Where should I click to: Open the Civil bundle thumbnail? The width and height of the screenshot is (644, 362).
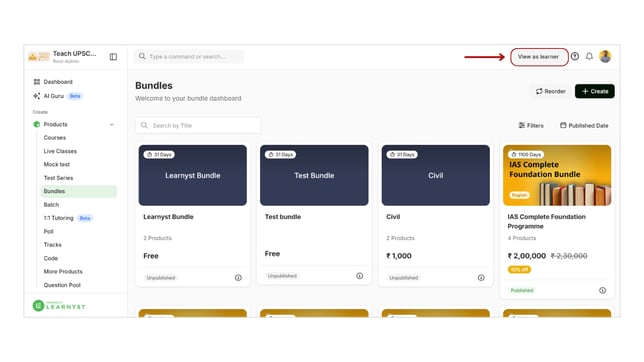pos(436,175)
